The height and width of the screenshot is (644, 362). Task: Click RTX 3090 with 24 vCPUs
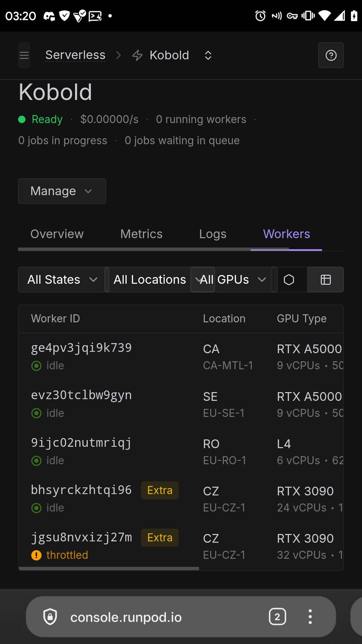(305, 491)
